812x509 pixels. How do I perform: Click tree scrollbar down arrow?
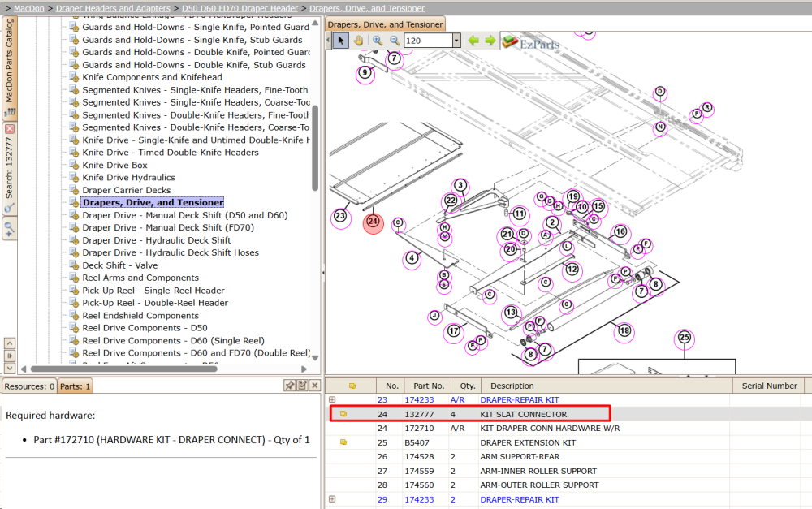(315, 358)
